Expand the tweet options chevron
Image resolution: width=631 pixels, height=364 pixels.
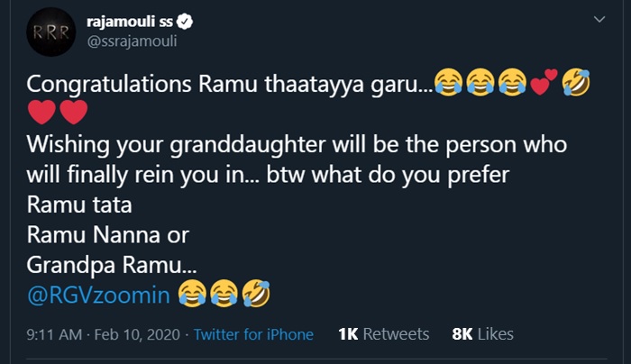pyautogui.click(x=599, y=19)
